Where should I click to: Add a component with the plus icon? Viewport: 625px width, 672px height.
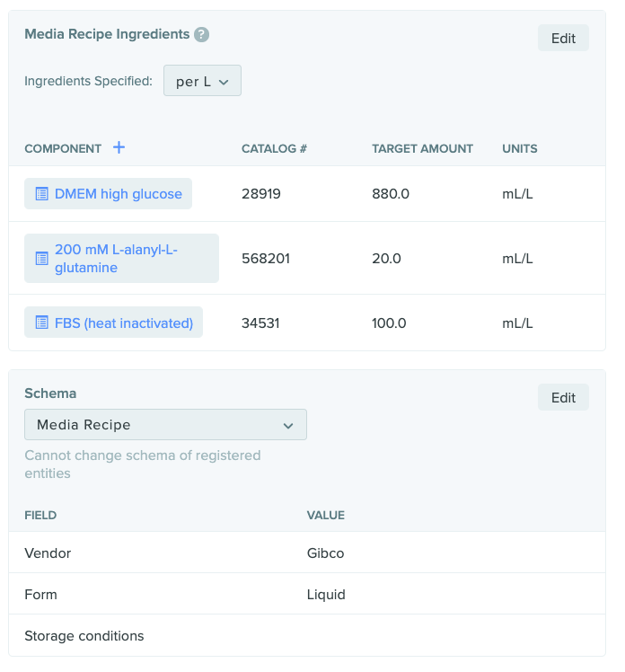[119, 148]
